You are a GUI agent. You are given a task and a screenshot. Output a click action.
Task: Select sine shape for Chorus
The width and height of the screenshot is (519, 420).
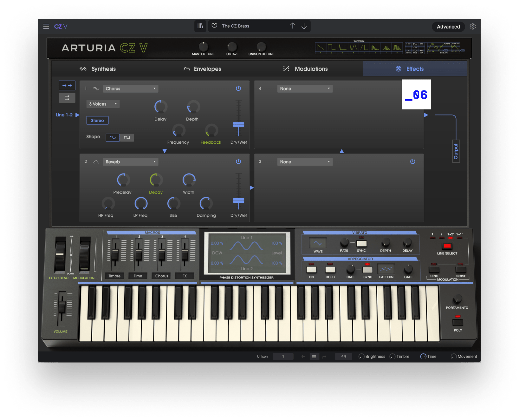click(113, 137)
